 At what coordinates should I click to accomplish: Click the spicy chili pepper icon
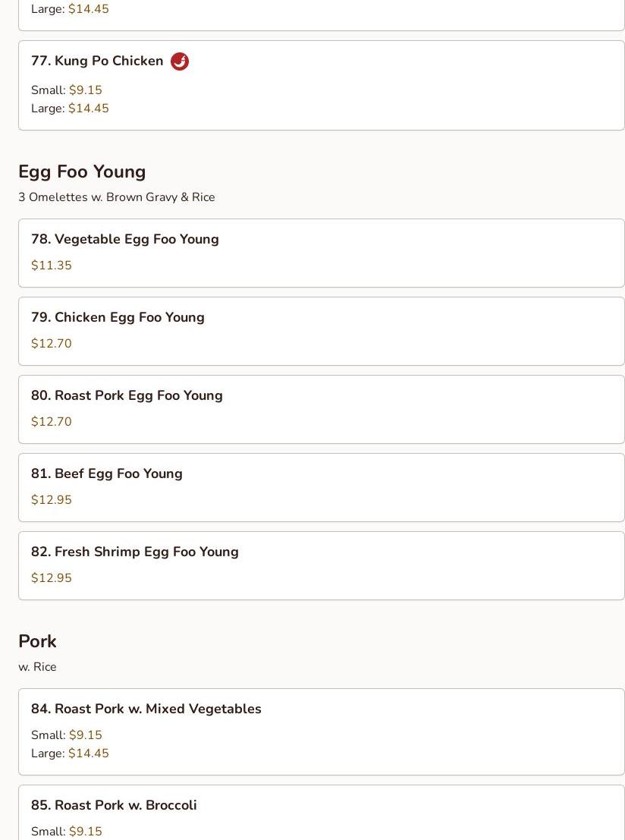(x=180, y=61)
